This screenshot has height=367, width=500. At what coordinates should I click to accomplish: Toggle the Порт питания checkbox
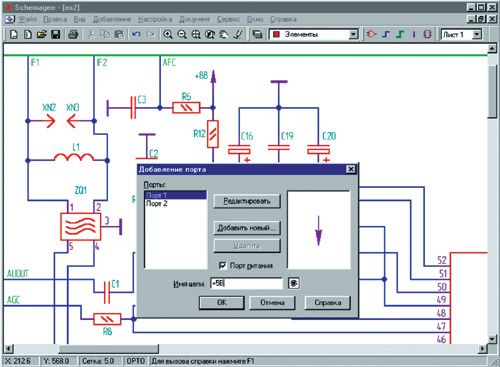tap(222, 265)
